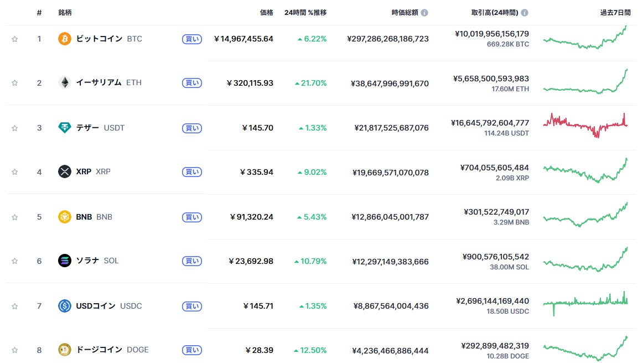Buy Tether via its 買い button
This screenshot has width=643, height=364.
(192, 128)
